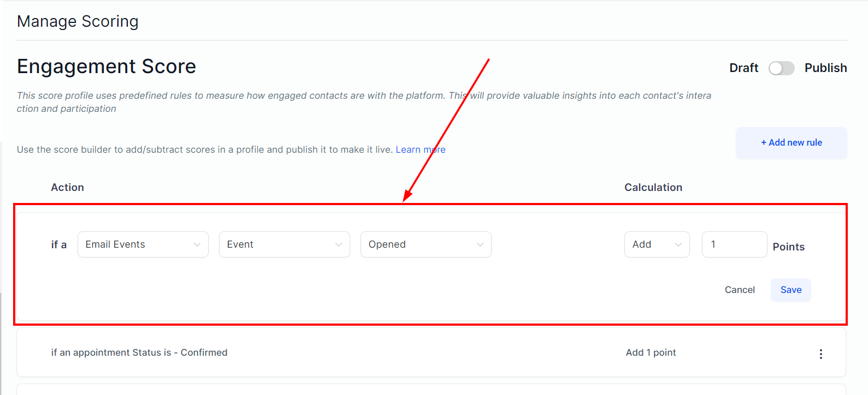
Task: Expand the Email Events dropdown
Action: tap(143, 244)
